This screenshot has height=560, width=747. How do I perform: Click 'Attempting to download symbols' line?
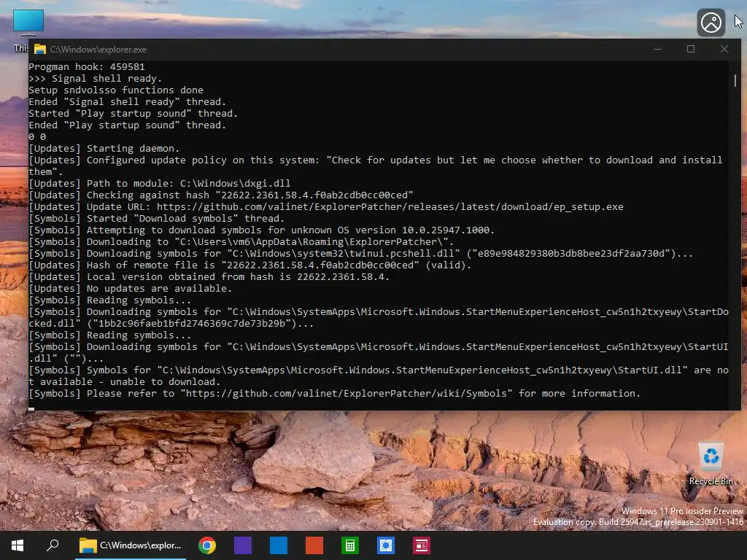click(x=262, y=230)
